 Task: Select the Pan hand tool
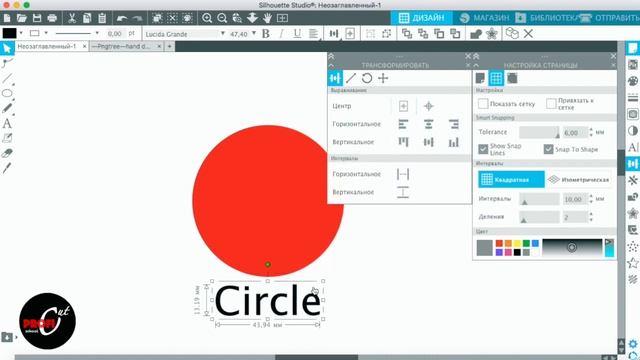tap(267, 18)
